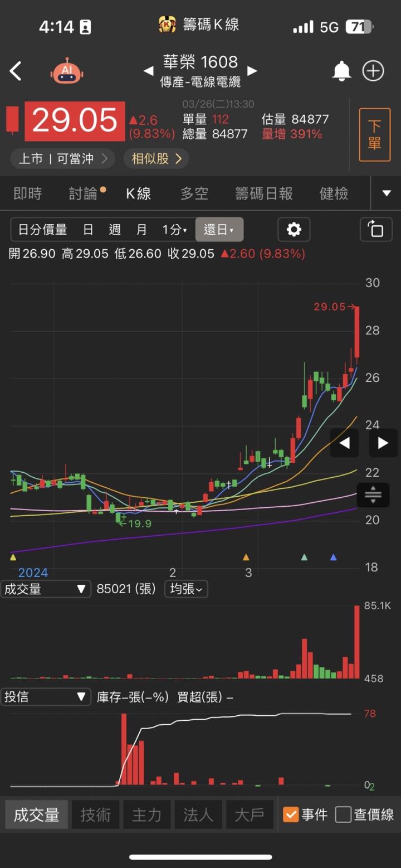Image resolution: width=401 pixels, height=868 pixels.
Task: Tap the 下單 order button
Action: coord(375,135)
